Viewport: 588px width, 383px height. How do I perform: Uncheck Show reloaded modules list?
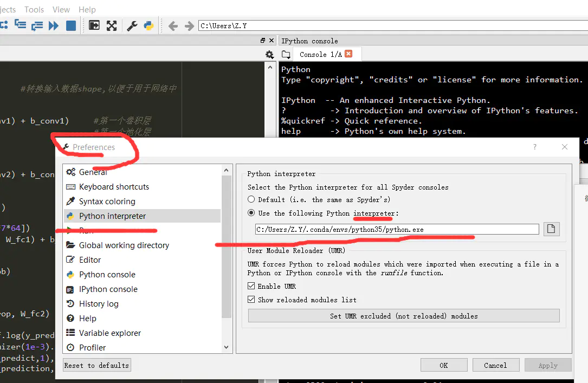tap(251, 300)
